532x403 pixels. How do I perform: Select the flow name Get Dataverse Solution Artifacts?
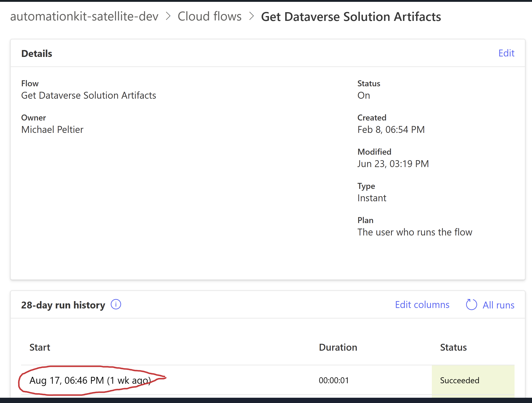(88, 95)
